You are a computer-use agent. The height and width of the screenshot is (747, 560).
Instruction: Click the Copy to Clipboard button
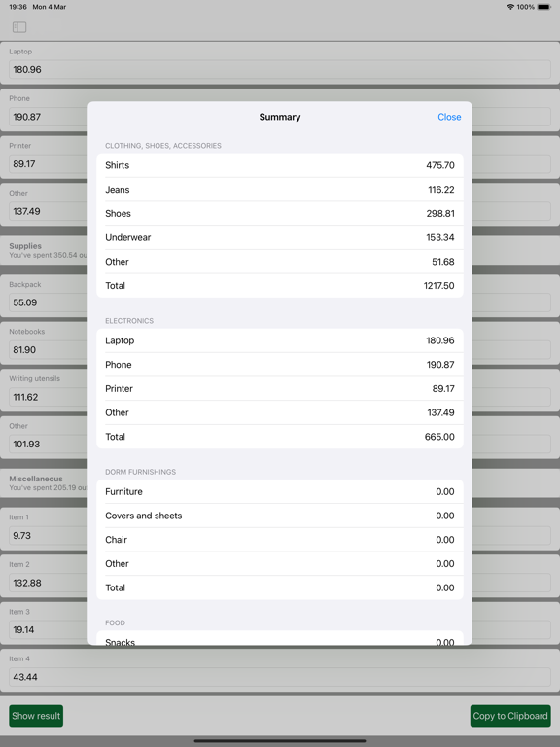coord(510,716)
